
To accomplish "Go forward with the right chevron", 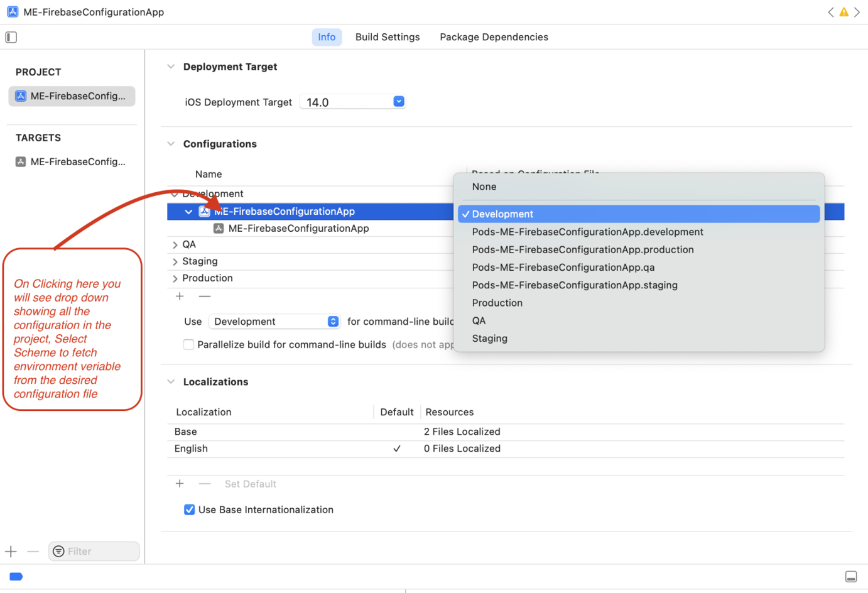I will tap(857, 12).
